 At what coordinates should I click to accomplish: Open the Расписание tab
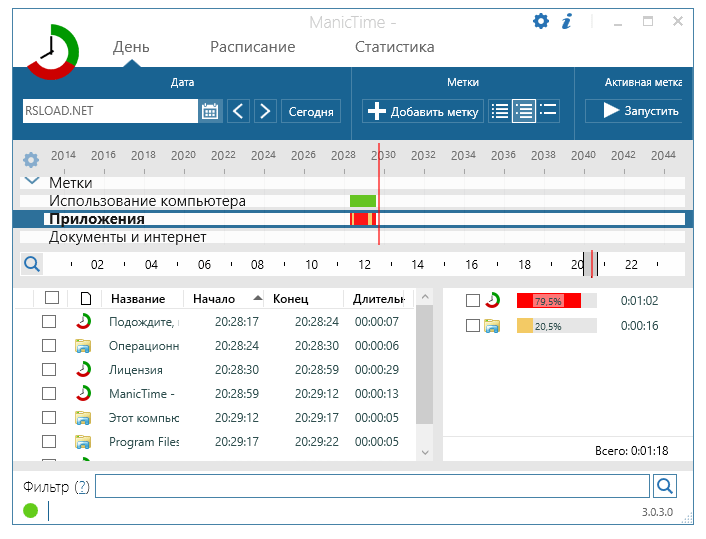252,47
